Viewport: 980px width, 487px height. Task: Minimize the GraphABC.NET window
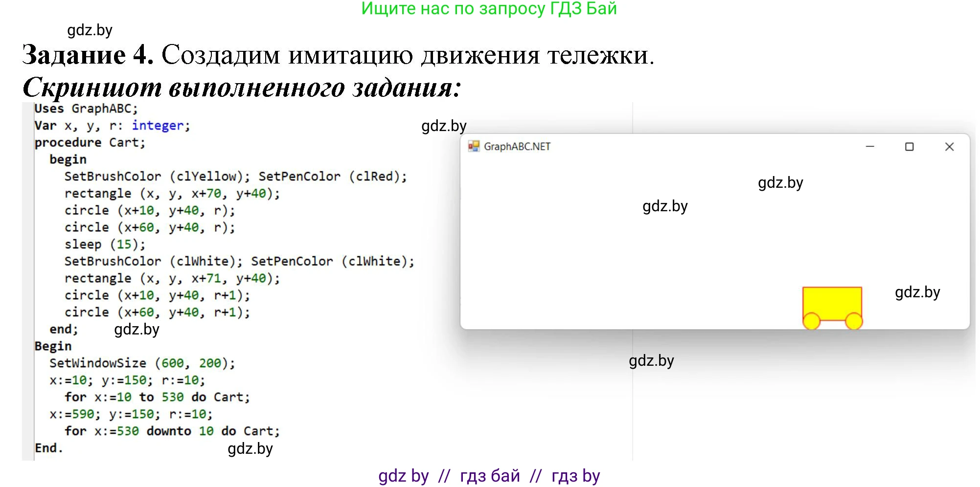pos(869,147)
